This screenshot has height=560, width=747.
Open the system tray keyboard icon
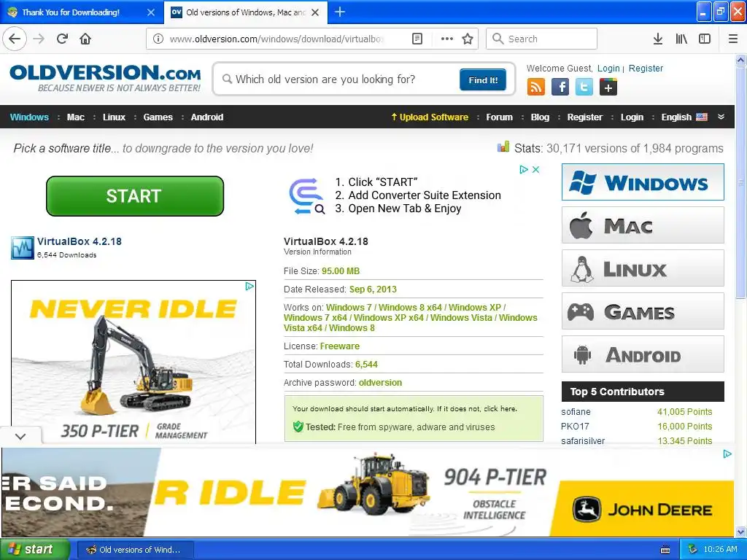click(x=665, y=550)
